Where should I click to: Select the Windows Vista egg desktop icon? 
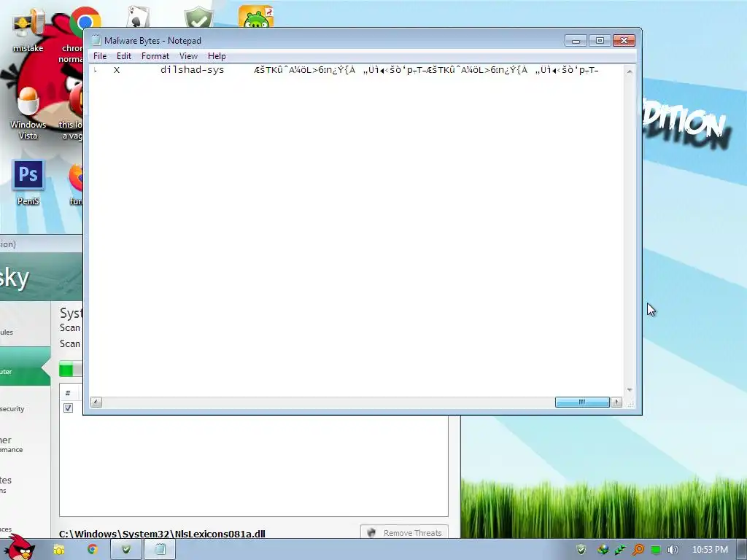[28, 113]
